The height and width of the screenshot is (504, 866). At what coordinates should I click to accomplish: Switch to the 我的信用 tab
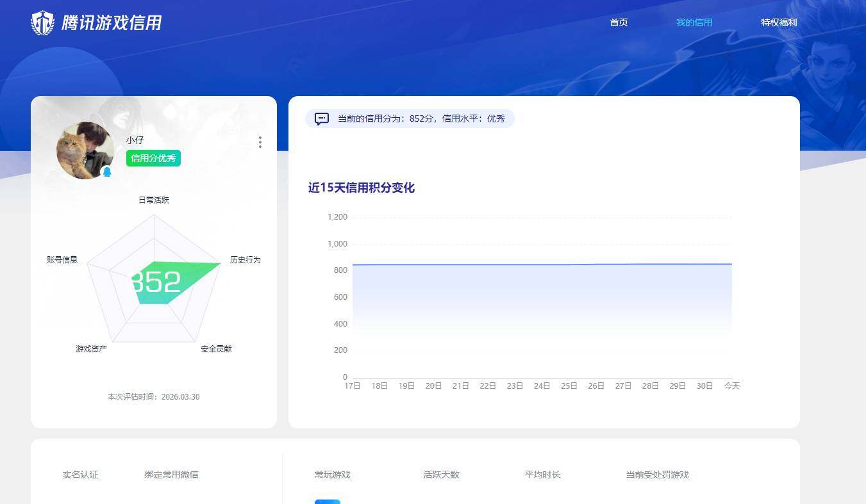click(x=694, y=22)
